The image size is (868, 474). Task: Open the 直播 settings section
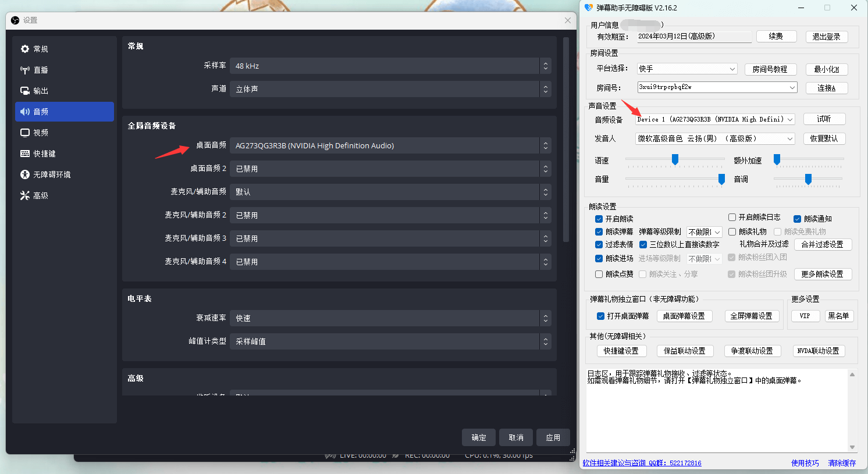pos(64,70)
